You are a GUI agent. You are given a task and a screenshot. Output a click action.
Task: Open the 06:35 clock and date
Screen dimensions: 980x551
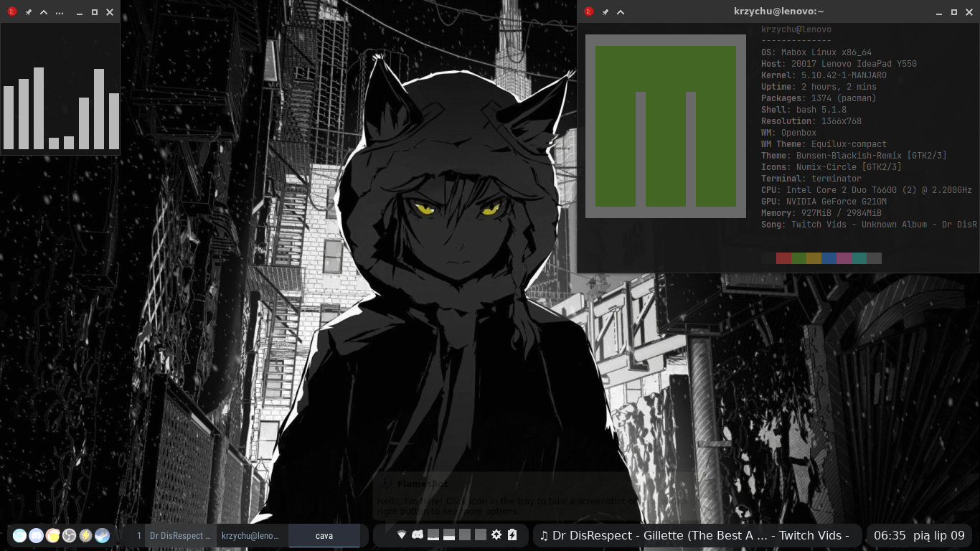coord(919,535)
